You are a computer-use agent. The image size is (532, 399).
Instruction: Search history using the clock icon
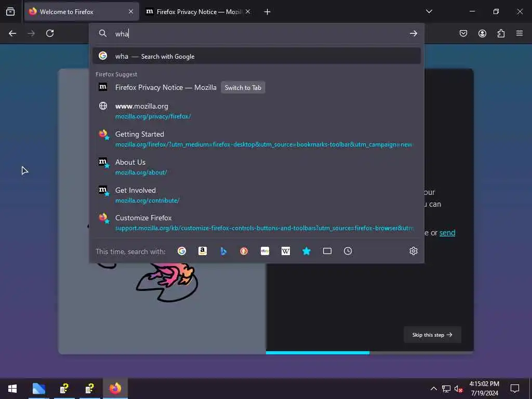coord(348,251)
